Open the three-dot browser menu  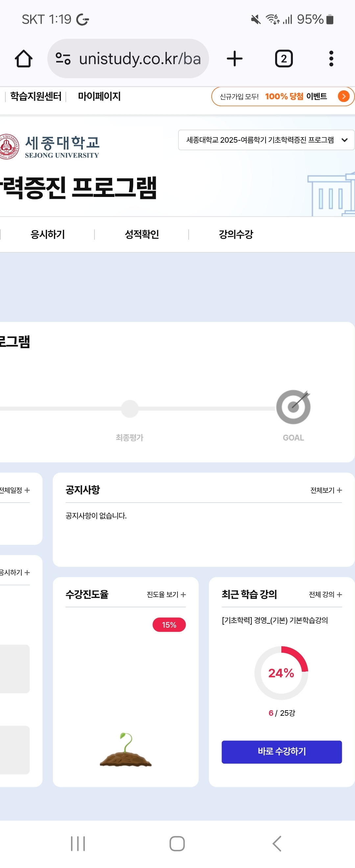(331, 58)
